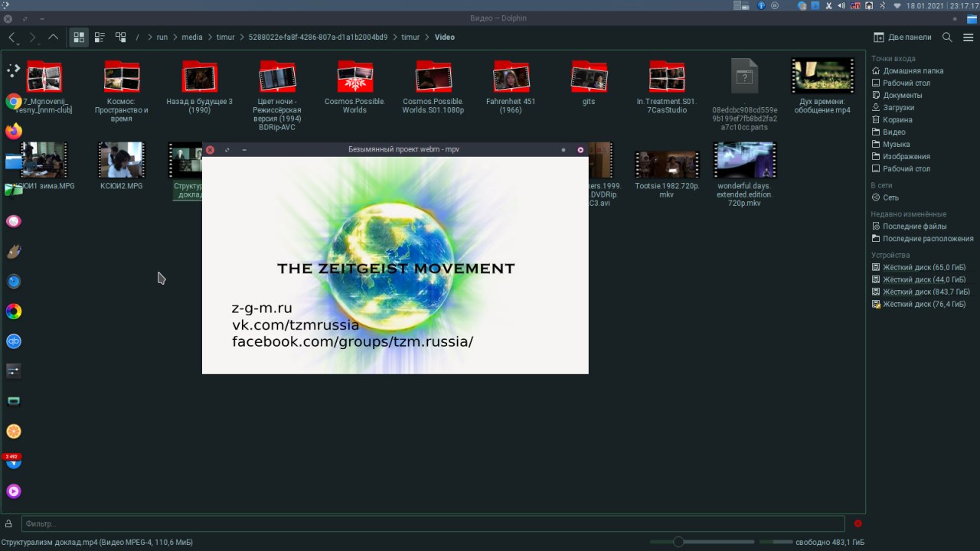This screenshot has width=980, height=551.
Task: Select the unknown .parts file icon
Action: [745, 76]
